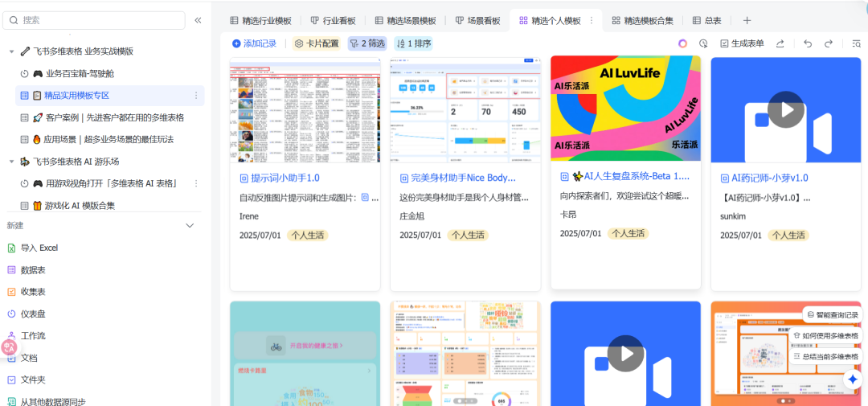This screenshot has height=406, width=868.
Task: Click the search input field
Action: [x=94, y=20]
